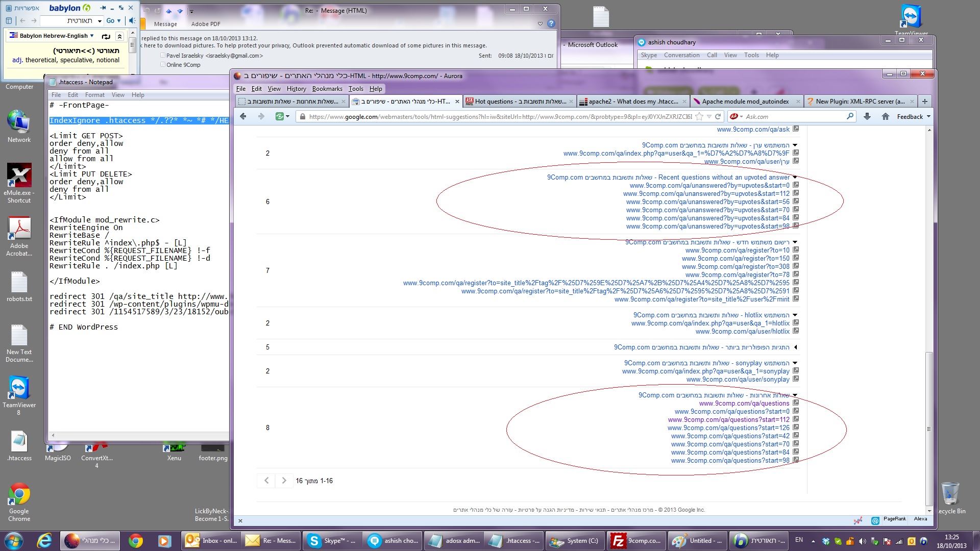Open the Downloads arrow in Aurora toolbar

point(867,117)
